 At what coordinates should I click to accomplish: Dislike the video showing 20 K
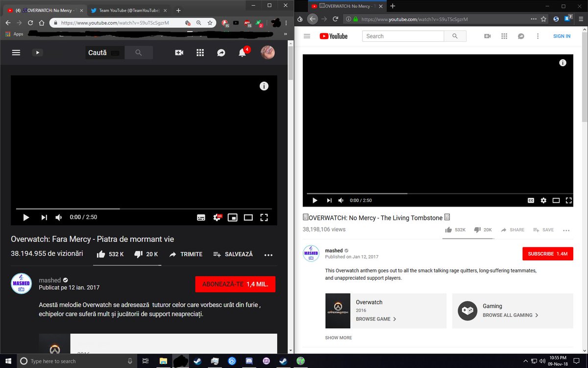coord(146,254)
